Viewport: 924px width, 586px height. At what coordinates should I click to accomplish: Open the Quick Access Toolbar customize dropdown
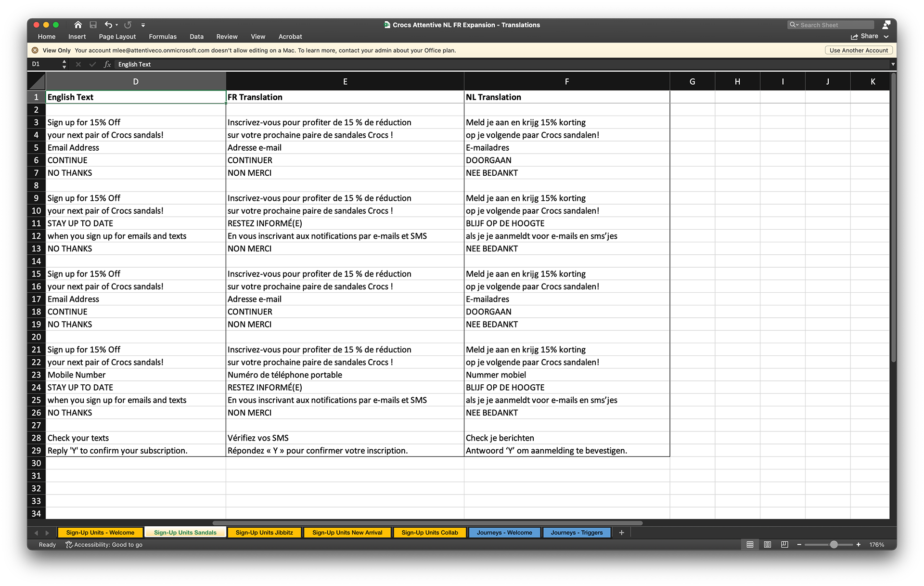143,25
